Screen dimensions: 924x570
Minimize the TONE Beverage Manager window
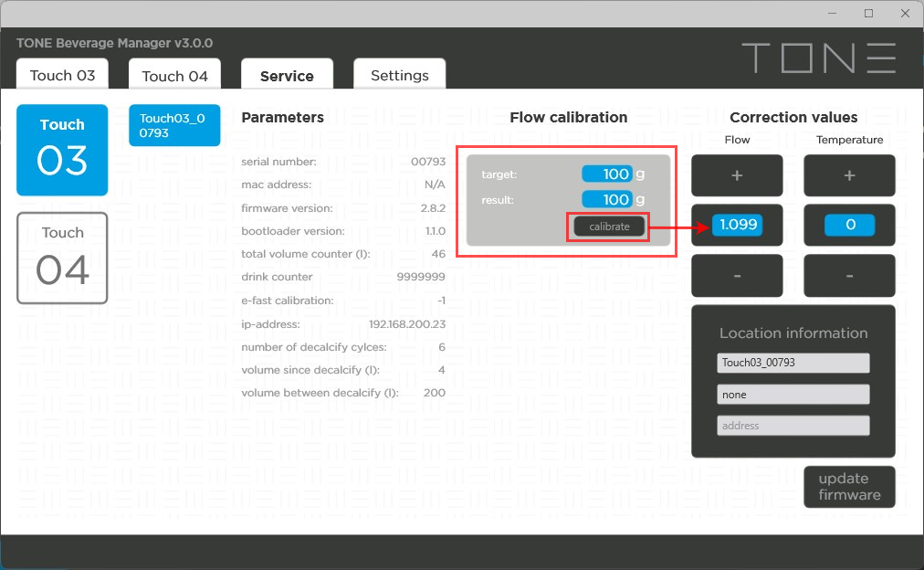832,13
